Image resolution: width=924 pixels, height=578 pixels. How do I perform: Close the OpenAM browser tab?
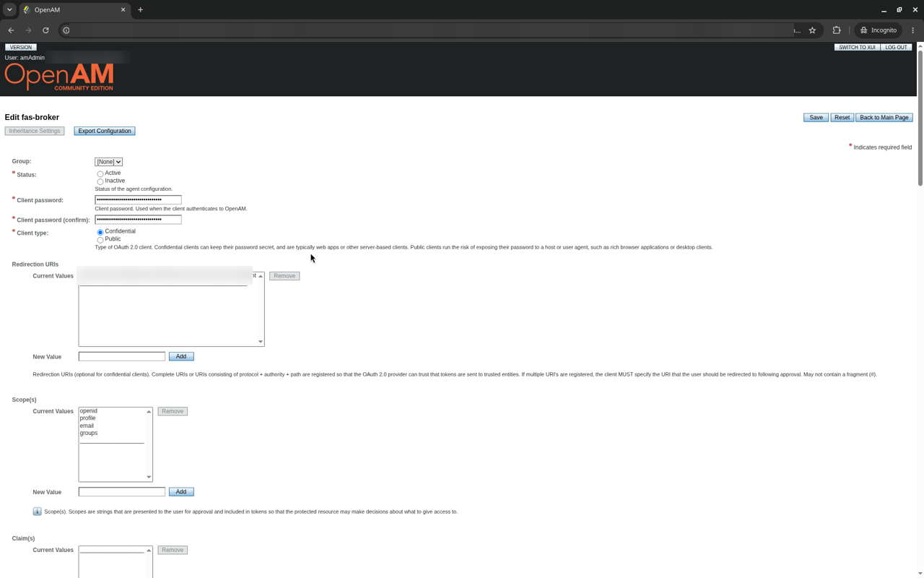point(123,10)
